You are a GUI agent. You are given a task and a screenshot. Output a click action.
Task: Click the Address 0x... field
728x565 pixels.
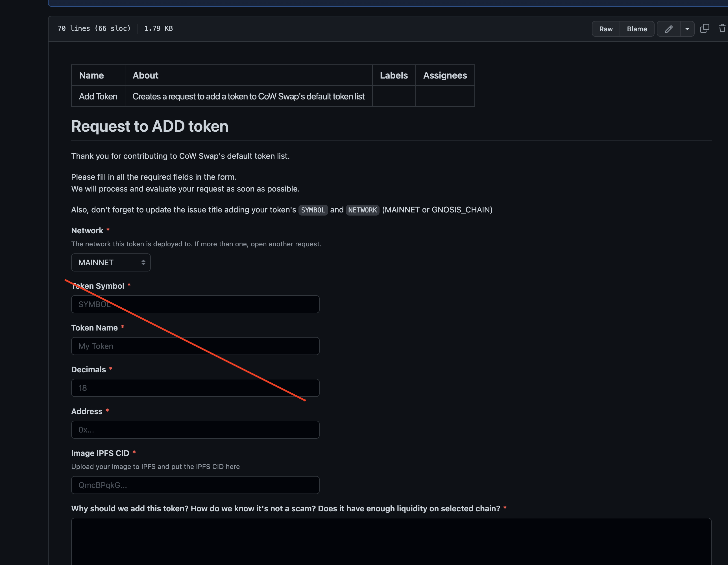coord(195,430)
